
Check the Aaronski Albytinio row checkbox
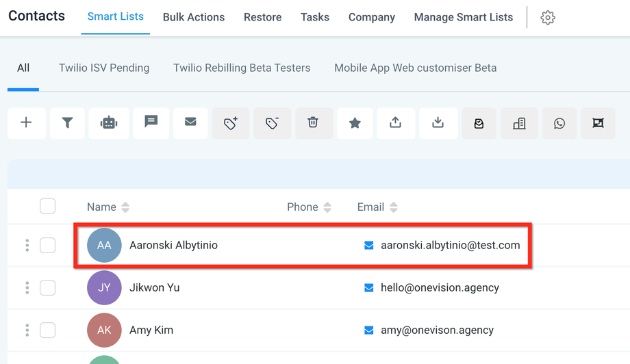click(x=47, y=245)
